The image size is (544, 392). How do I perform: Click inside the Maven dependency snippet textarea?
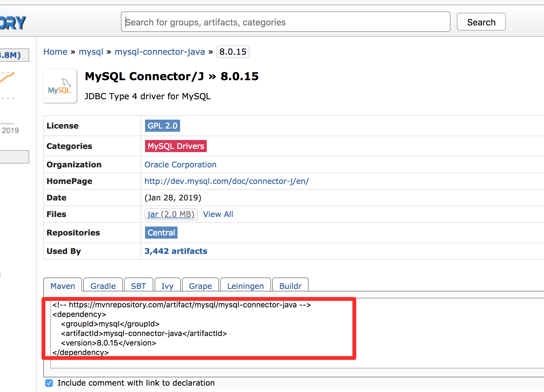point(297,333)
